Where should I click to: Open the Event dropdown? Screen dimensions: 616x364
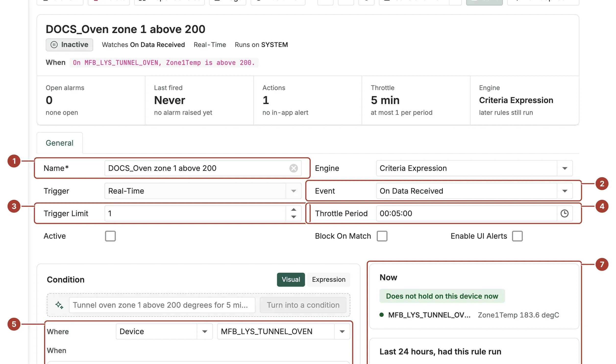pos(565,191)
